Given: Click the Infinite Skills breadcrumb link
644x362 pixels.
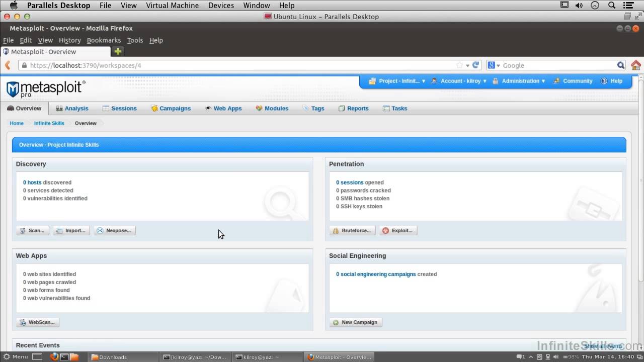Looking at the screenshot, I should [x=49, y=123].
